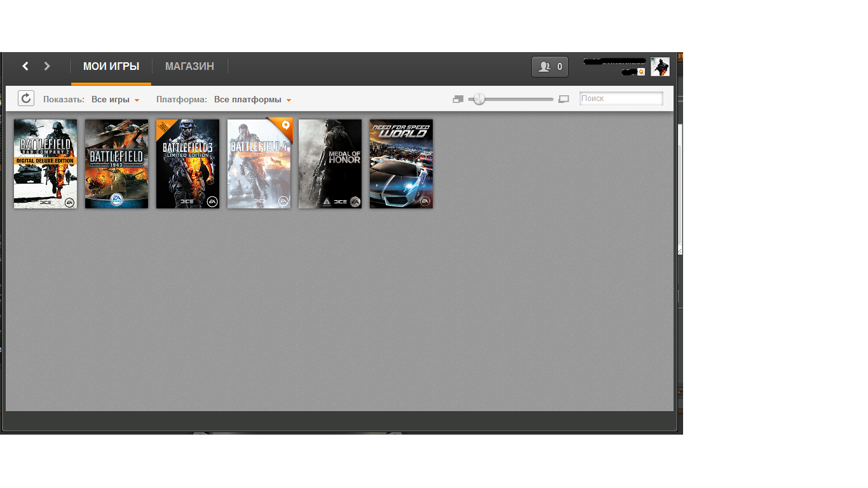The height and width of the screenshot is (488, 868).
Task: Click the tile size slider handle
Action: [479, 99]
